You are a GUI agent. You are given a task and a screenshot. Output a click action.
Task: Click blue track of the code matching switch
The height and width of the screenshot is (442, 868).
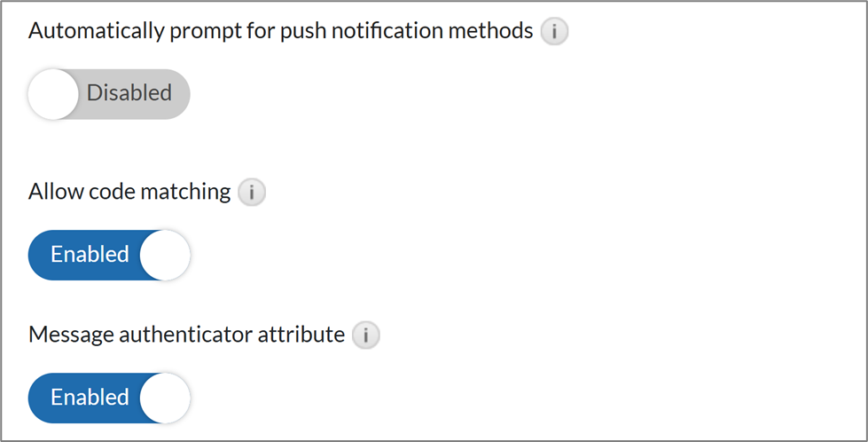(39, 255)
